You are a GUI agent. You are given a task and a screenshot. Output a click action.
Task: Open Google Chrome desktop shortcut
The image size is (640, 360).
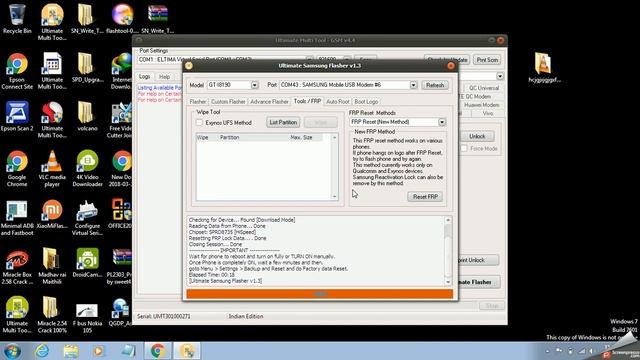(x=17, y=168)
